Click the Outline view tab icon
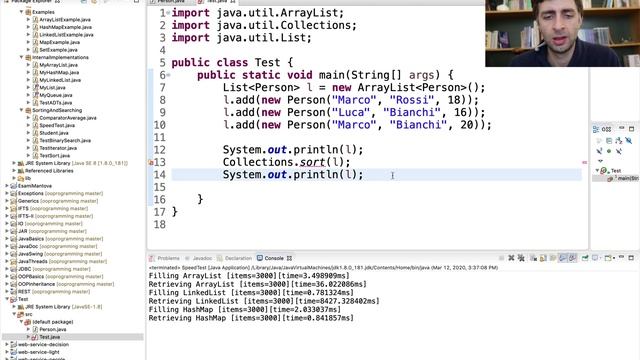 (x=596, y=129)
